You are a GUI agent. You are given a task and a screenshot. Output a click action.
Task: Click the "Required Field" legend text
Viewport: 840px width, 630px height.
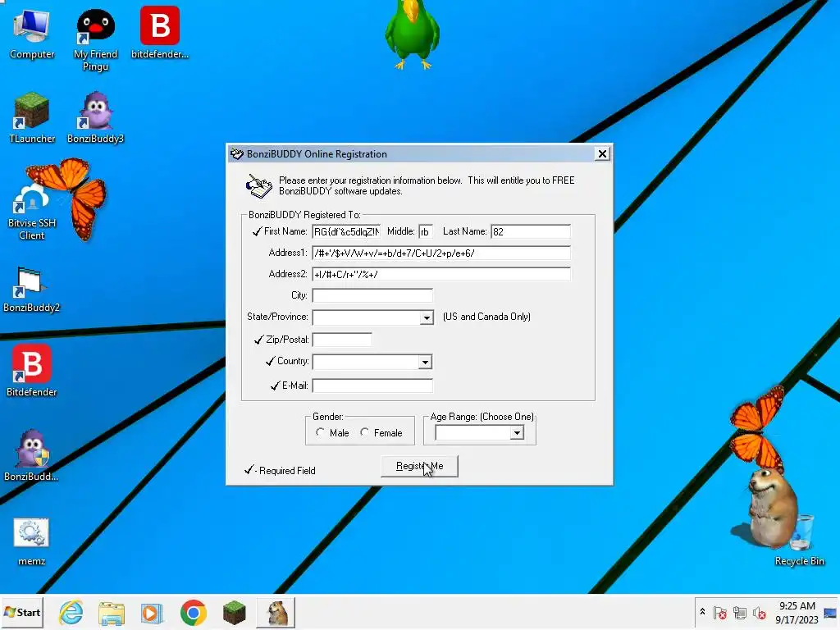[x=287, y=471]
